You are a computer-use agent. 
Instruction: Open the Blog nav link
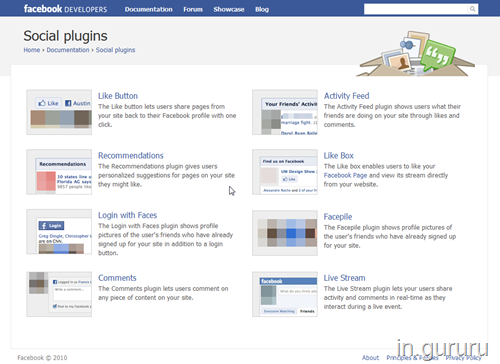pyautogui.click(x=262, y=9)
